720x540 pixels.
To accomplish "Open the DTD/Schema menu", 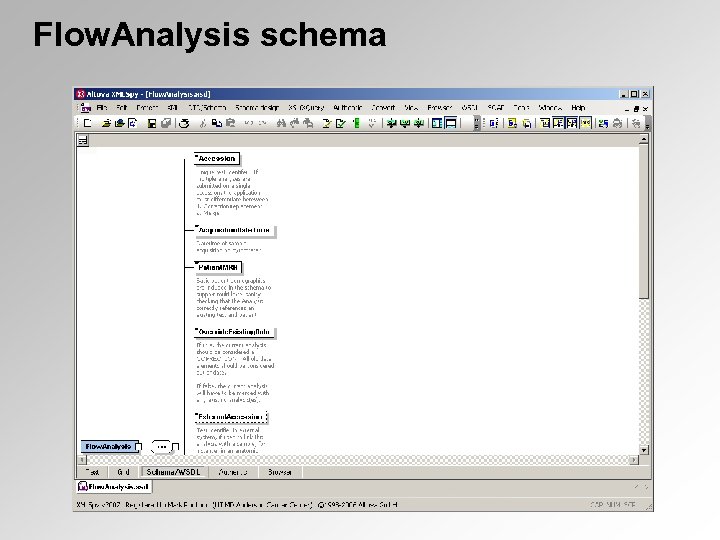I will pos(208,108).
